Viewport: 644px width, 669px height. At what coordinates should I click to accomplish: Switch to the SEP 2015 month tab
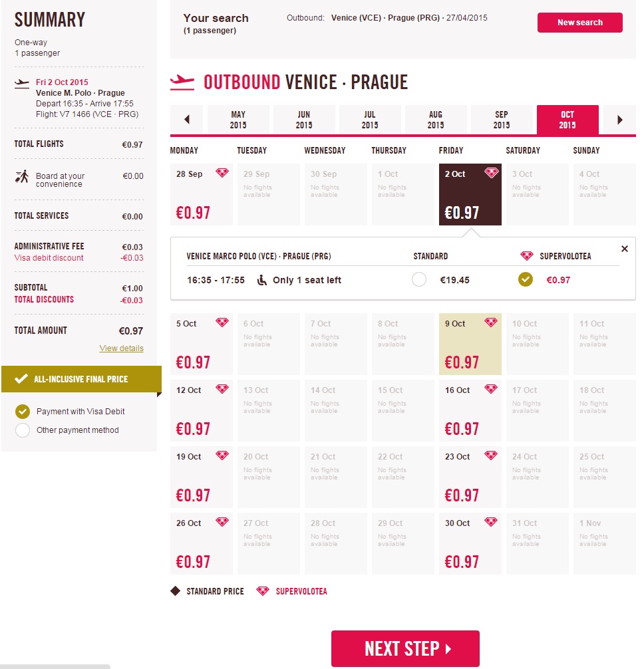tap(502, 120)
